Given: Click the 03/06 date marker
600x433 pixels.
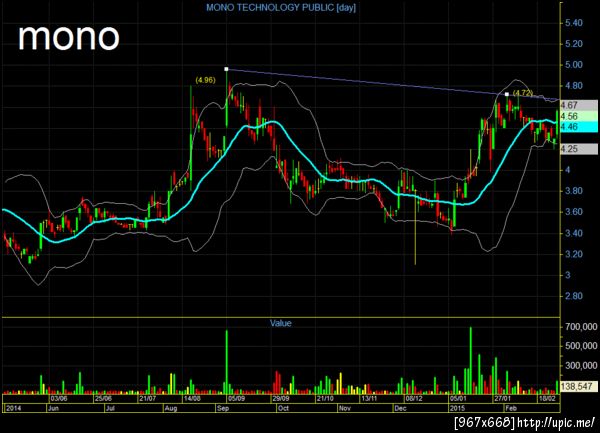Looking at the screenshot, I should coord(59,399).
